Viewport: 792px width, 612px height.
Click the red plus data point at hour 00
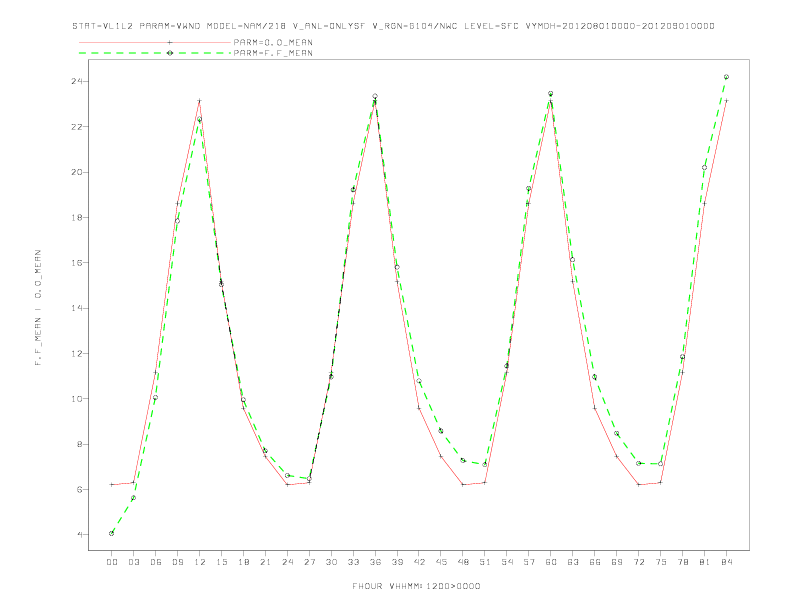(111, 485)
